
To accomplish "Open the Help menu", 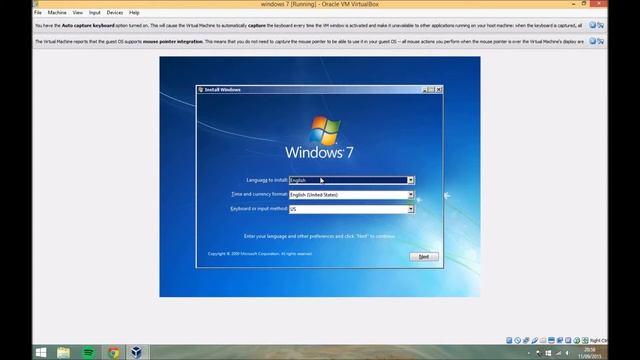I will tap(134, 13).
